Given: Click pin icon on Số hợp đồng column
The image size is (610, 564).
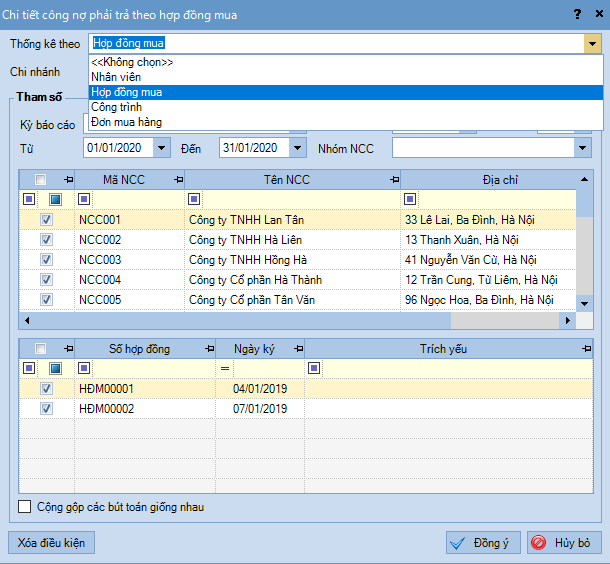Looking at the screenshot, I should click(x=207, y=349).
